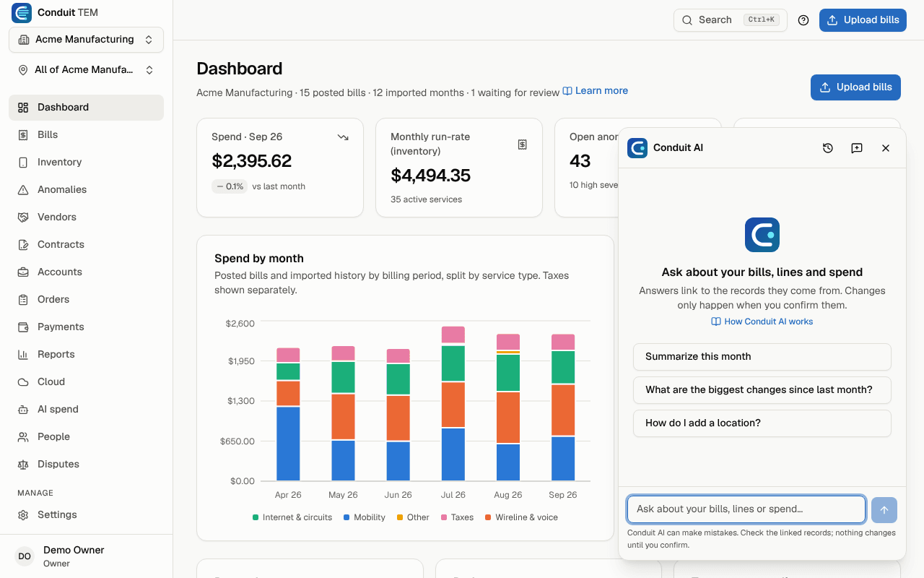Image resolution: width=924 pixels, height=578 pixels.
Task: Open the How Conduit AI works link
Action: [x=762, y=322]
